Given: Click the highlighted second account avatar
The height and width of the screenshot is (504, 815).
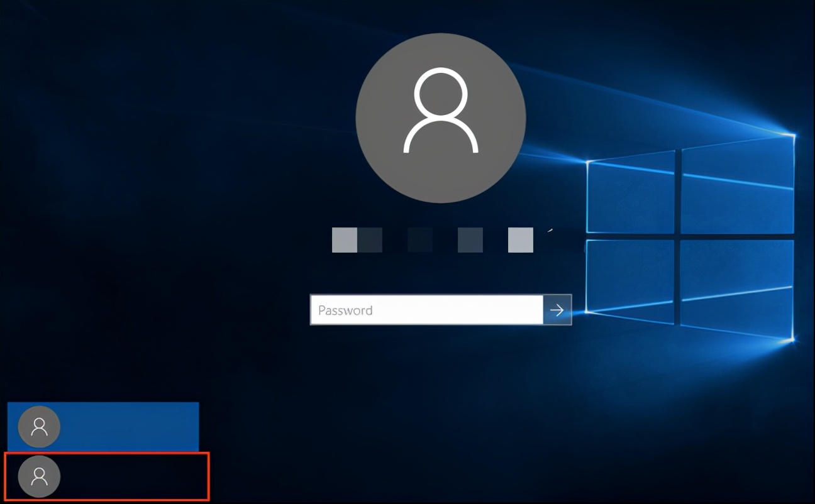Looking at the screenshot, I should pyautogui.click(x=39, y=477).
